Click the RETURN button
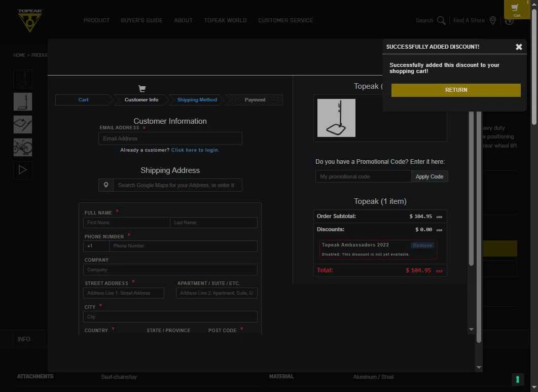538x392 pixels. 456,90
